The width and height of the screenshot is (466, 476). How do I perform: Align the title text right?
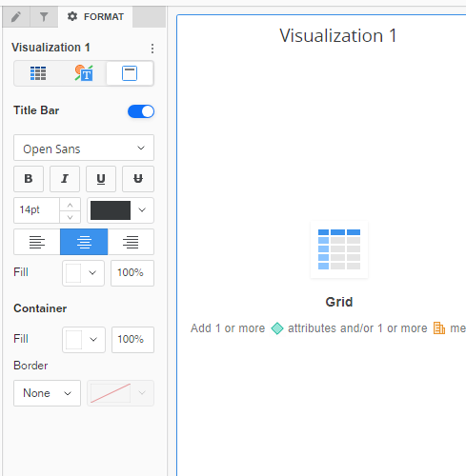pyautogui.click(x=131, y=242)
